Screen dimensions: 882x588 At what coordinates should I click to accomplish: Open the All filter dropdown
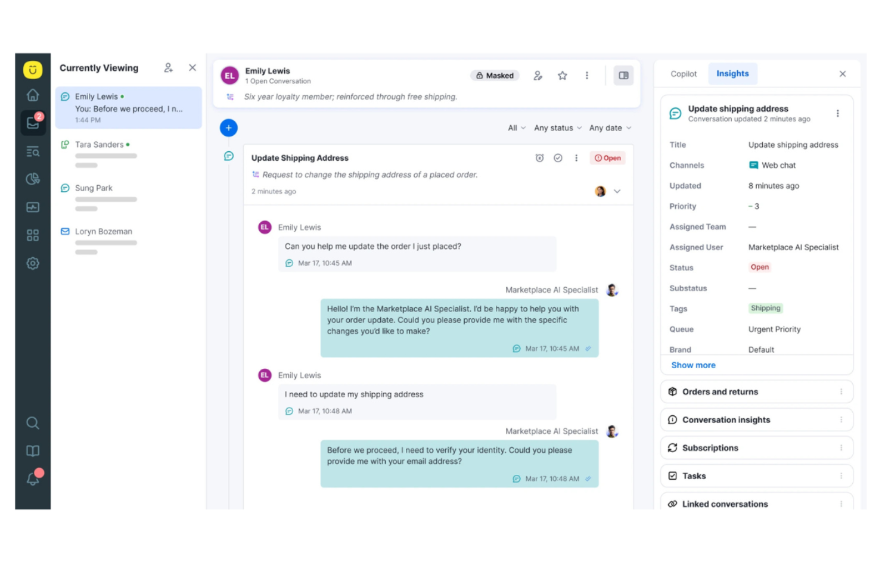pyautogui.click(x=515, y=127)
